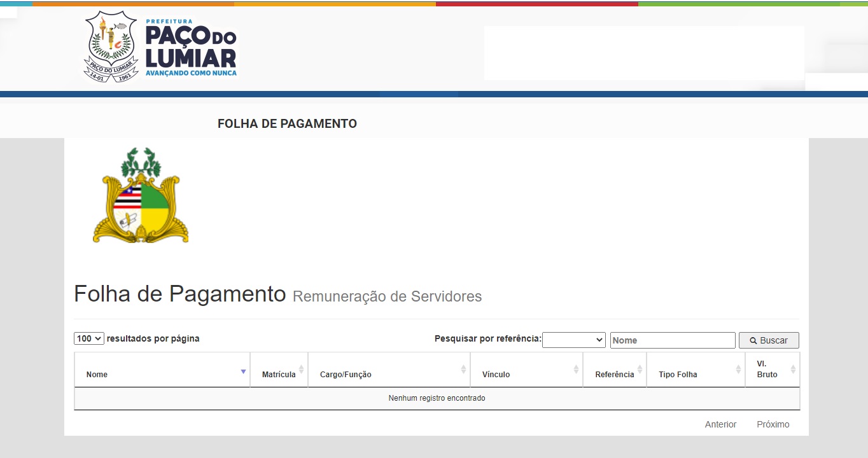Go to Próximo page link
868x458 pixels.
pos(773,424)
